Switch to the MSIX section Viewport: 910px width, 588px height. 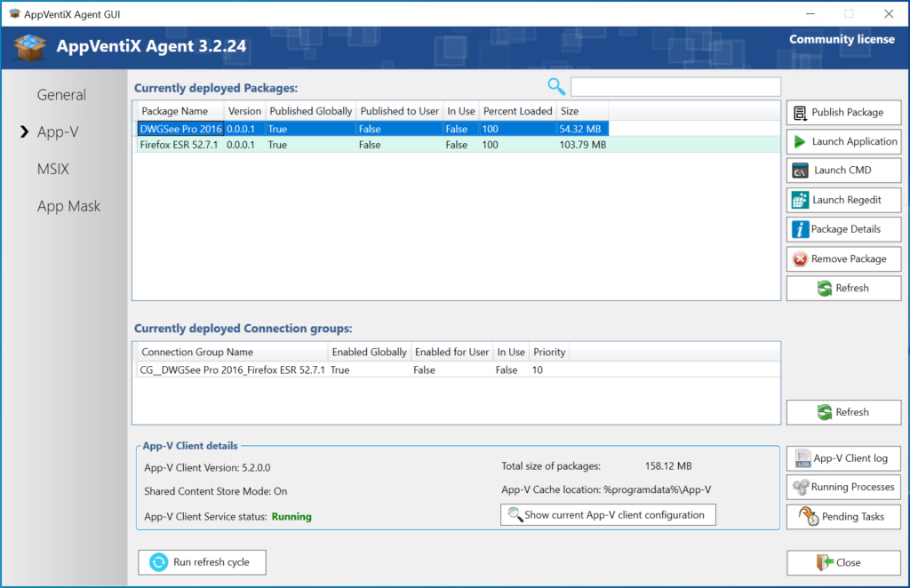tap(52, 169)
